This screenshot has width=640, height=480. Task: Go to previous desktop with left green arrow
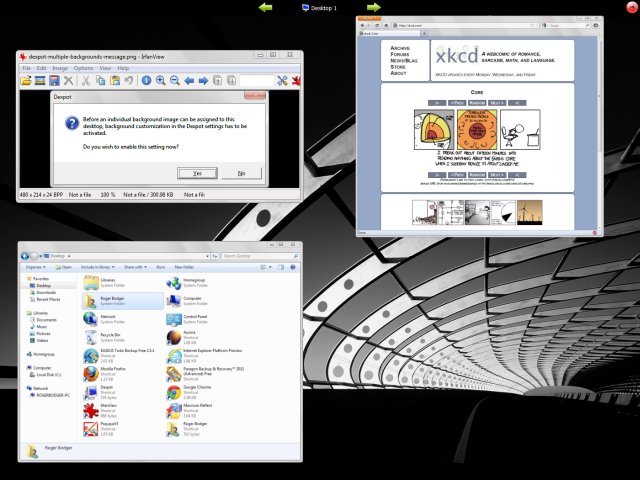click(x=265, y=8)
